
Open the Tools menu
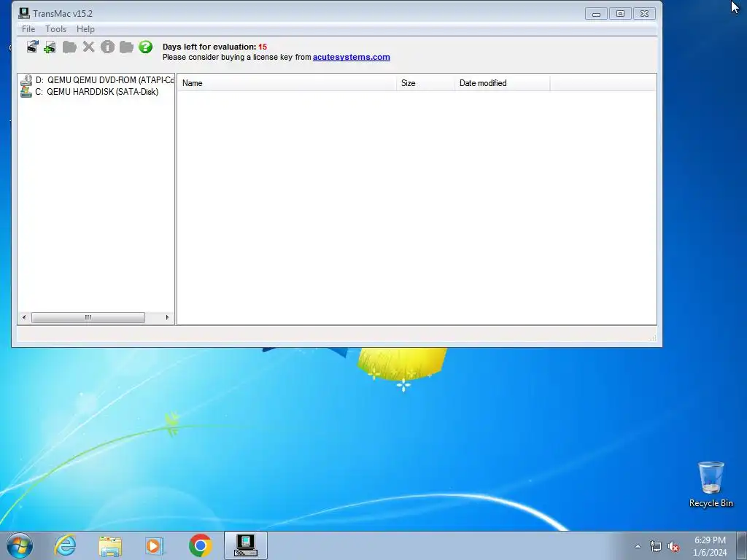[55, 29]
